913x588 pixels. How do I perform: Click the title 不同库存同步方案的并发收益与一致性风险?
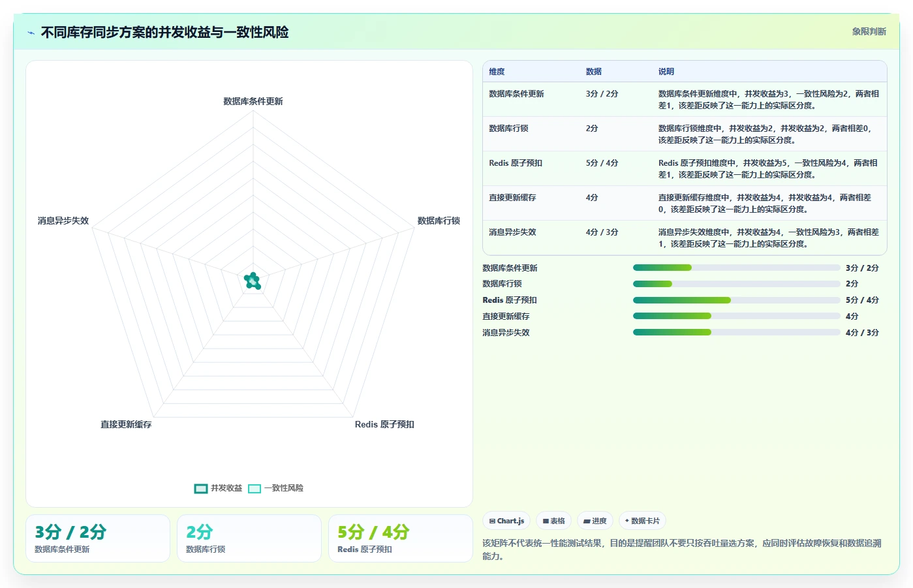(x=164, y=32)
